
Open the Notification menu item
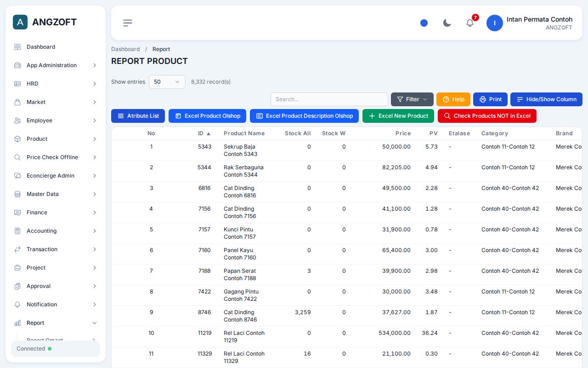pyautogui.click(x=56, y=305)
